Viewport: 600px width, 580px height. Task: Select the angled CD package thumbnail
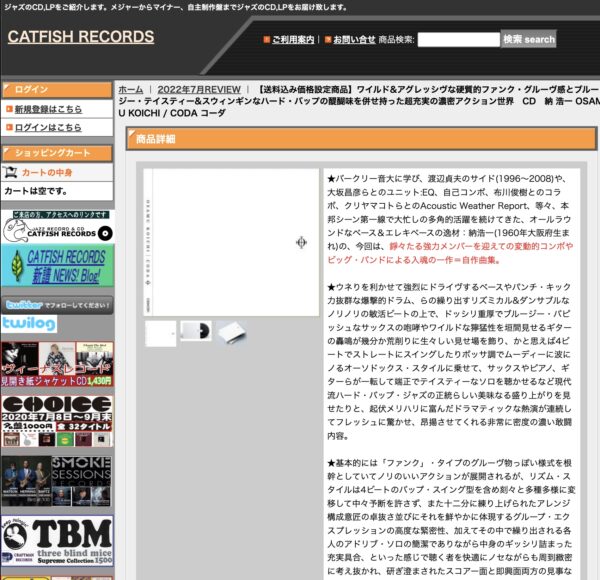231,332
